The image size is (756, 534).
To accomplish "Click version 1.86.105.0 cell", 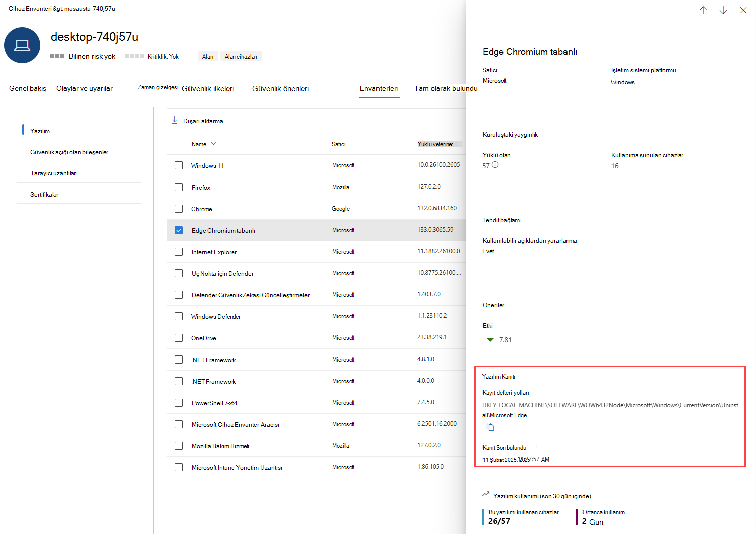I will point(431,466).
